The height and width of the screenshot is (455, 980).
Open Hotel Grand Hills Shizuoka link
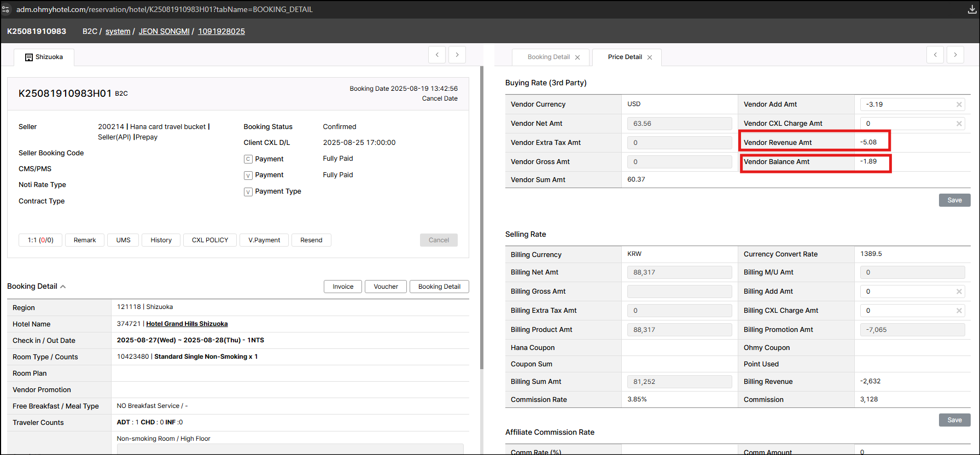[x=186, y=324]
